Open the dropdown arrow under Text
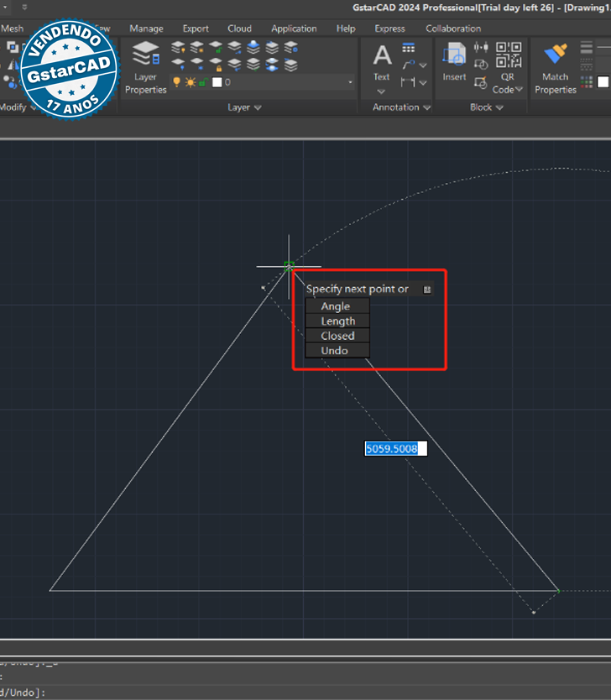 click(381, 91)
